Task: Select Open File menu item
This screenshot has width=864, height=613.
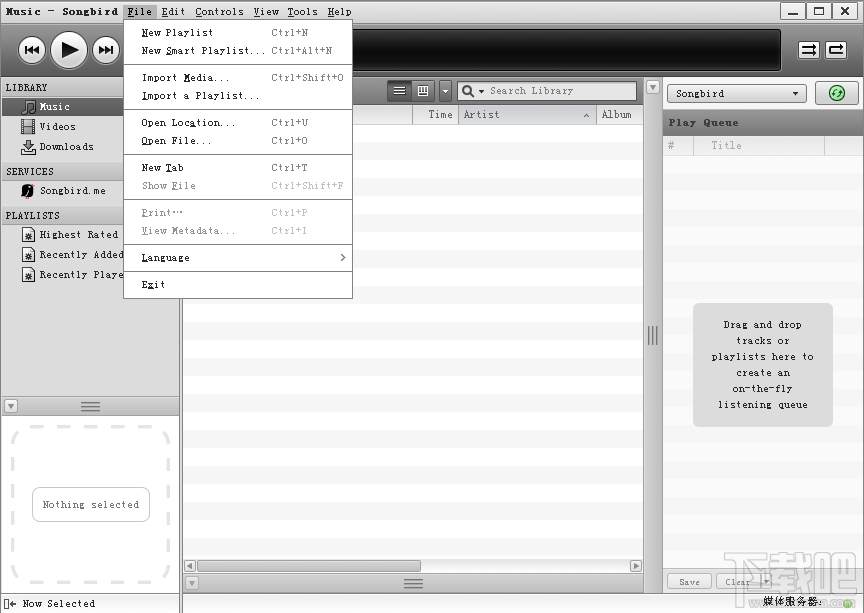Action: coord(238,141)
